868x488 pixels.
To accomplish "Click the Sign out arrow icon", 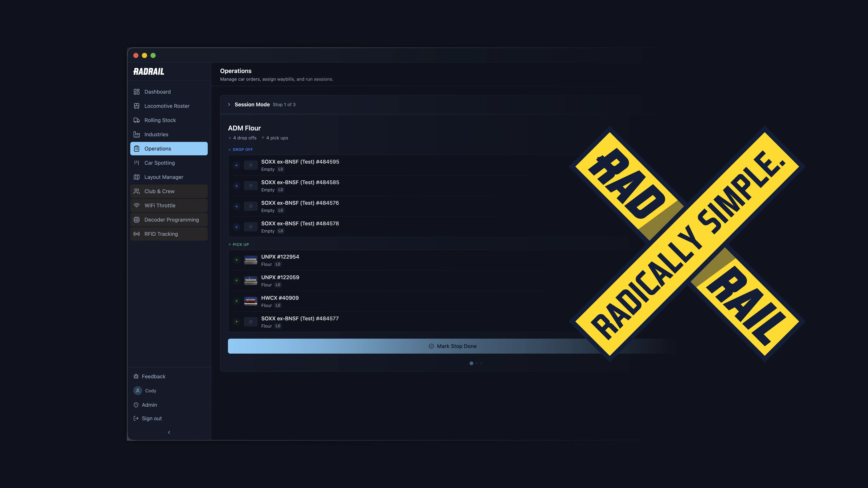I will tap(136, 418).
